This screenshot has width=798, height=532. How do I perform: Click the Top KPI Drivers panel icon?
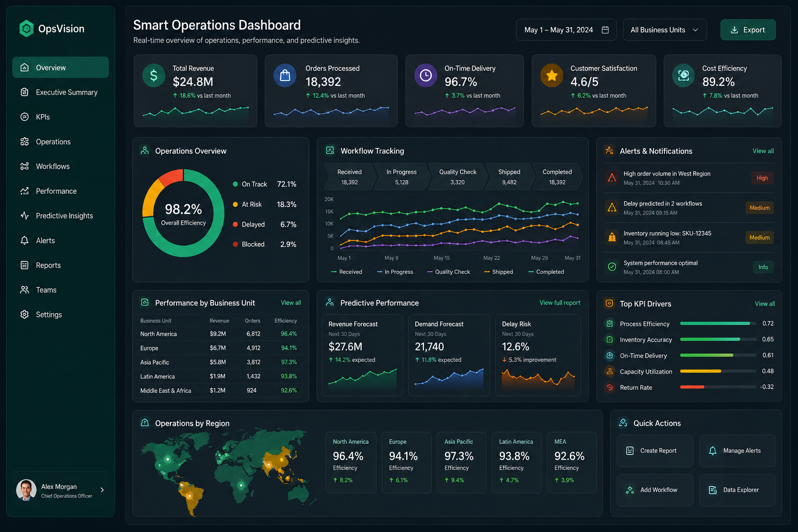click(x=609, y=303)
